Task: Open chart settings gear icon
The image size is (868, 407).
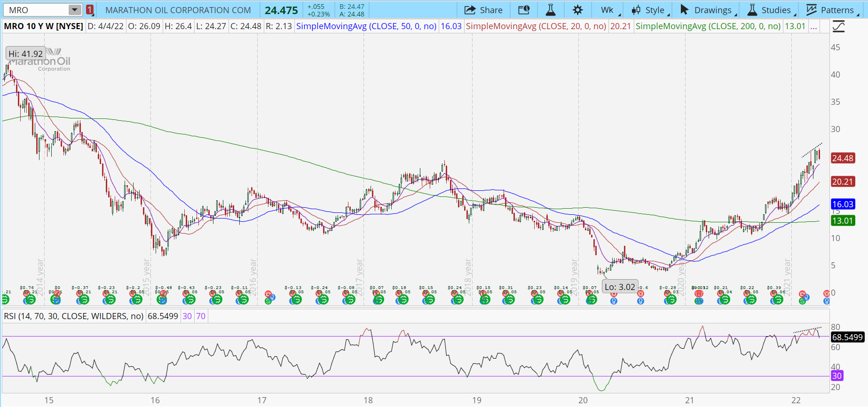Action: tap(577, 10)
